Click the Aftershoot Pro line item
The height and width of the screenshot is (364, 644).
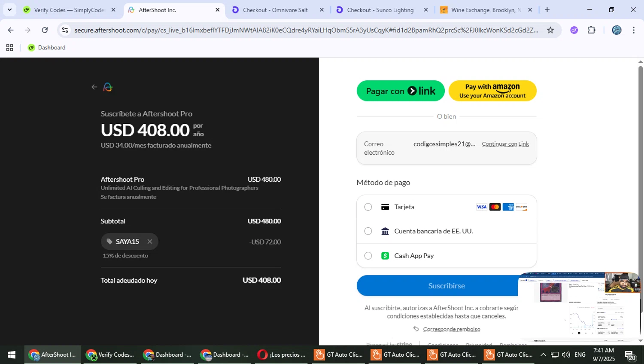(191, 188)
